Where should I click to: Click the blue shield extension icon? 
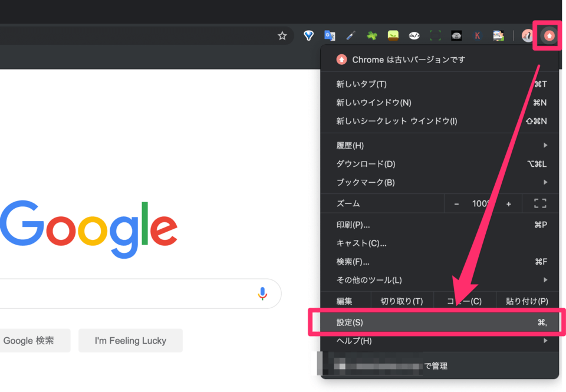[x=308, y=35]
